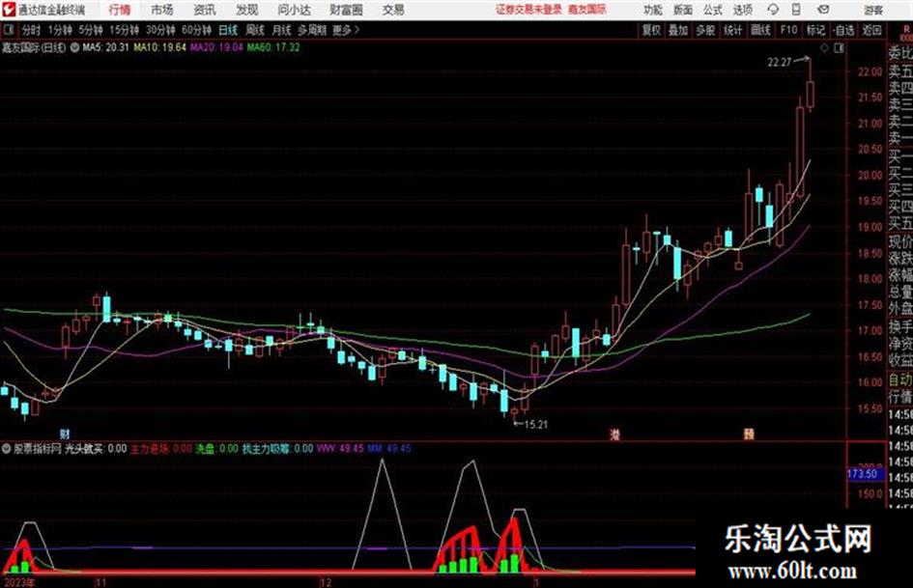Click the 标记 mark button
913x588 pixels.
tap(815, 30)
